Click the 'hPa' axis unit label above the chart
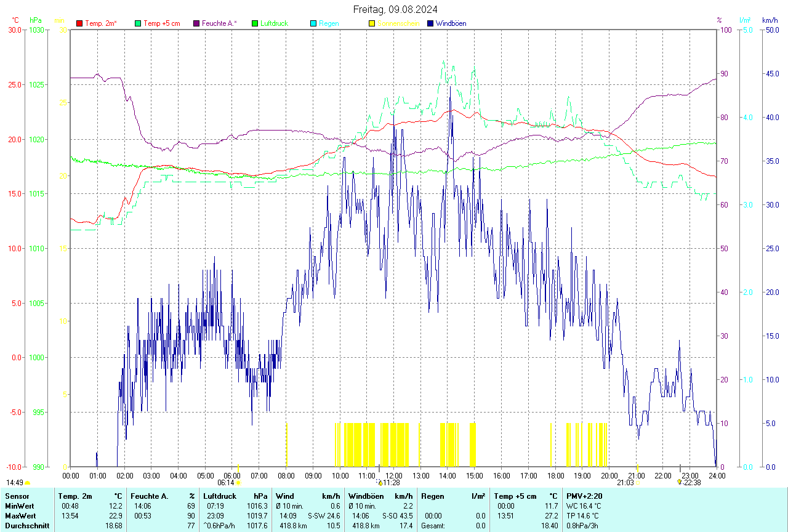788x532 pixels. coord(36,20)
